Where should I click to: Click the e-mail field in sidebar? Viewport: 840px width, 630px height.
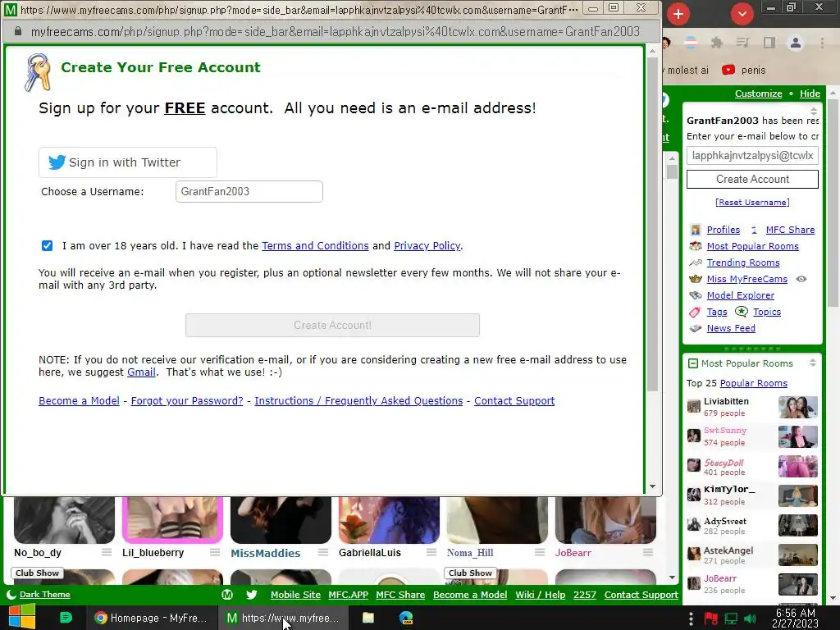(x=752, y=155)
